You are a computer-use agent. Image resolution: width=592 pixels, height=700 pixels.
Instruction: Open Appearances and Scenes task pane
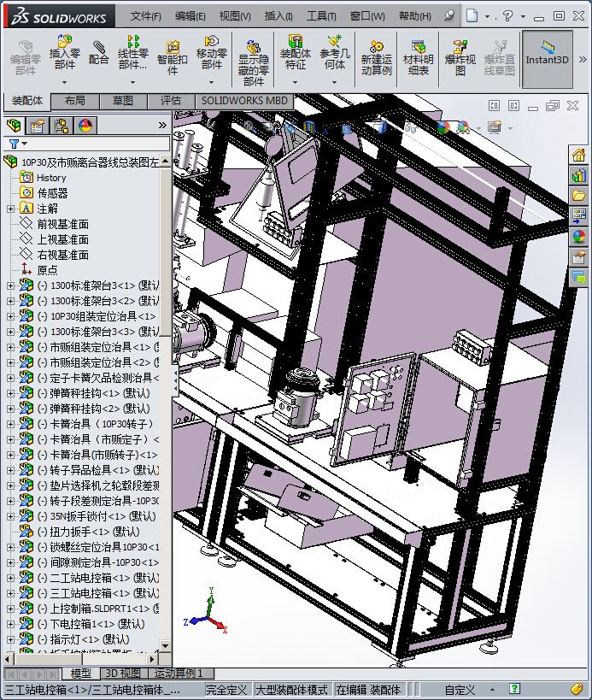578,236
